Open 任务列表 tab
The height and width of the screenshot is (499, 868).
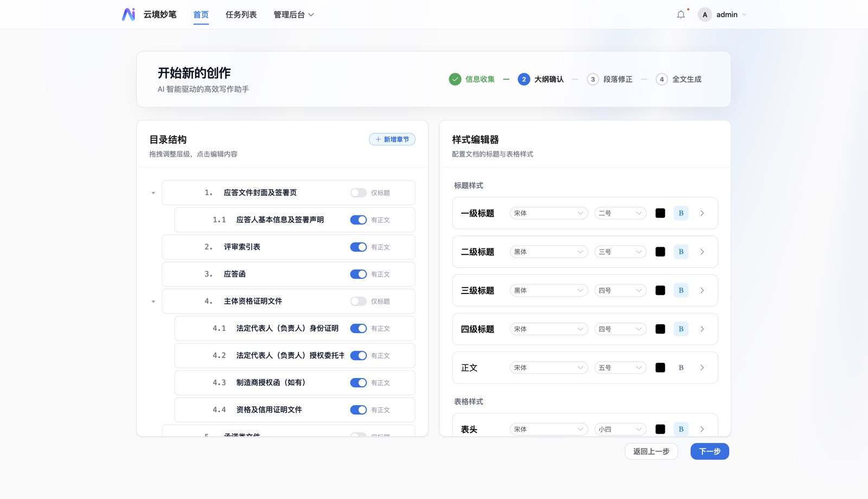coord(241,15)
